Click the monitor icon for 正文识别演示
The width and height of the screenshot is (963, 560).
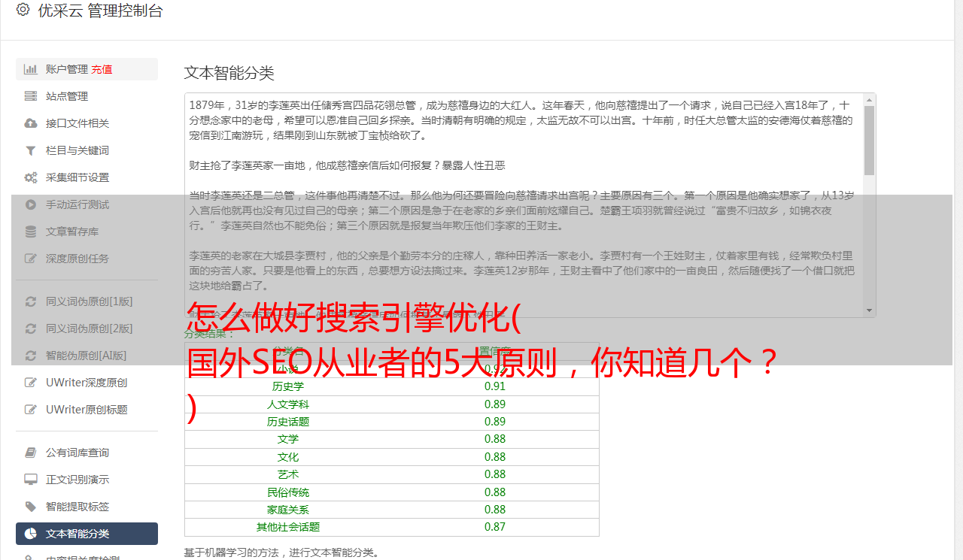tap(31, 480)
